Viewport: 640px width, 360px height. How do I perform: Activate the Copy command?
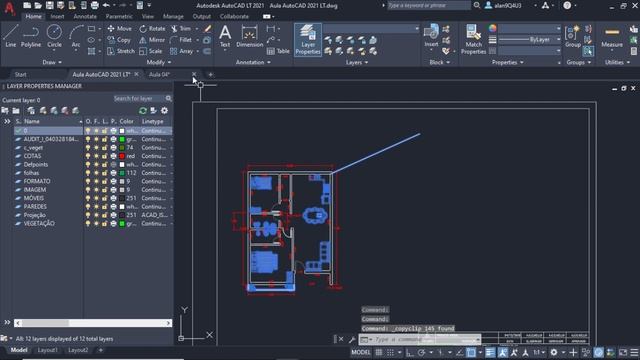pyautogui.click(x=119, y=40)
